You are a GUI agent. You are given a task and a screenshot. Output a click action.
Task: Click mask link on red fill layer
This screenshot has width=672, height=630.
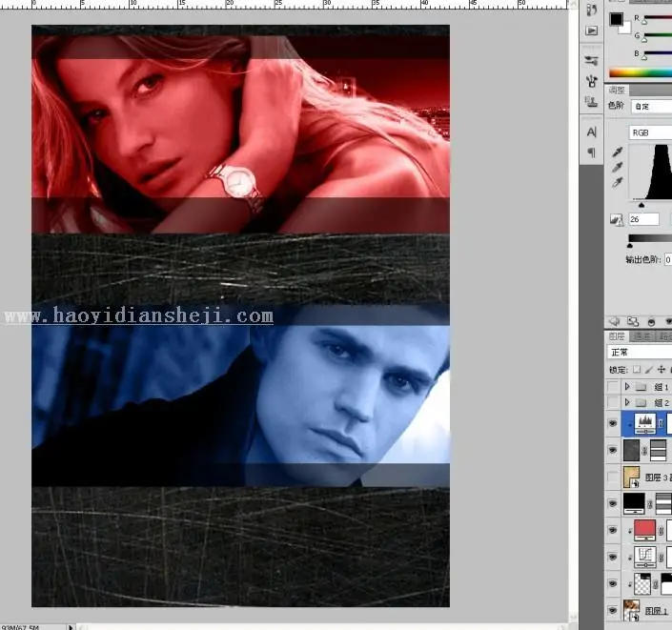coord(662,531)
